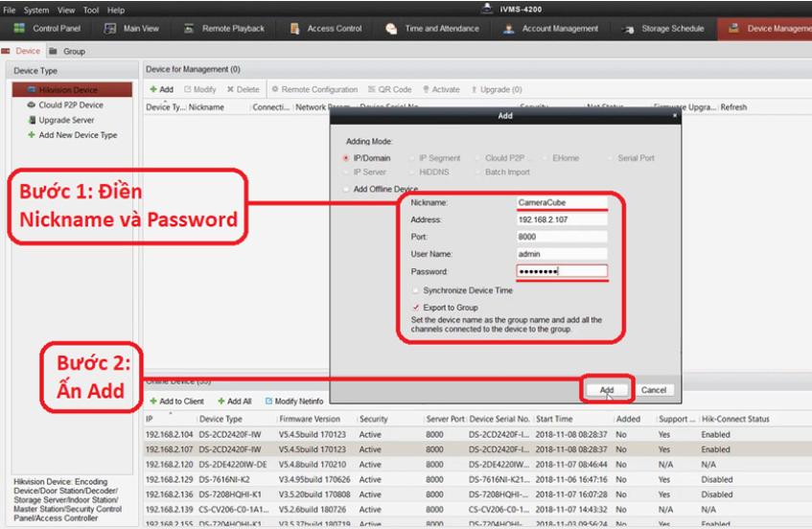
Task: Close the Add dialog
Action: click(675, 115)
